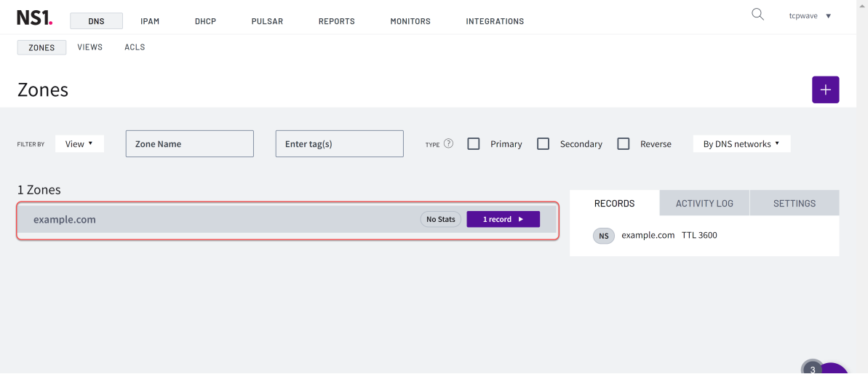The image size is (868, 374).
Task: Click the Type help question mark icon
Action: [x=448, y=143]
